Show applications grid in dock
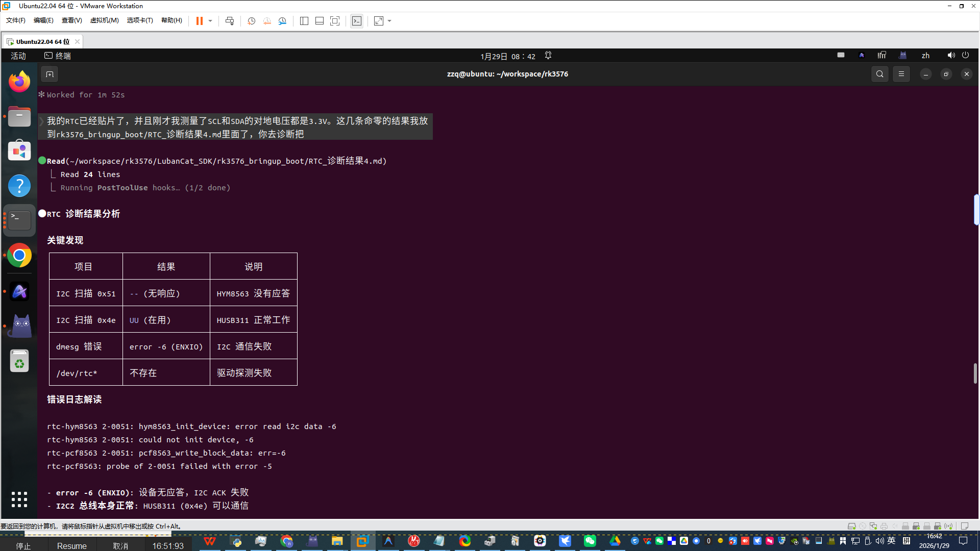Image resolution: width=980 pixels, height=551 pixels. tap(19, 499)
